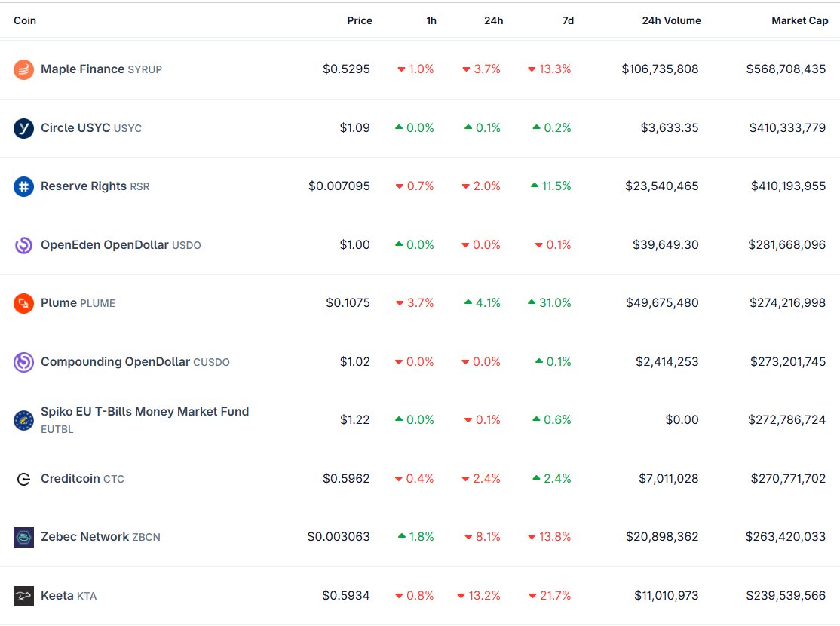Select Zebec Network price $0.003063
Viewport: 840px width, 626px height.
click(339, 536)
